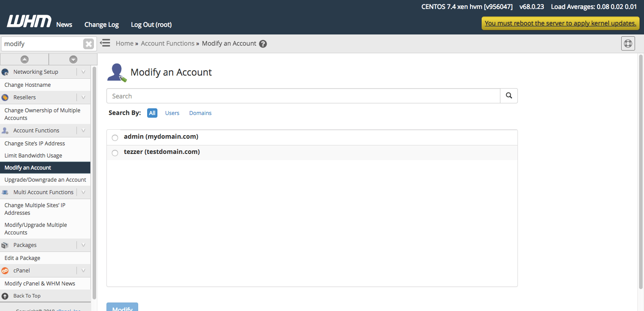
Task: Click the Resellers section header text
Action: pyautogui.click(x=25, y=98)
